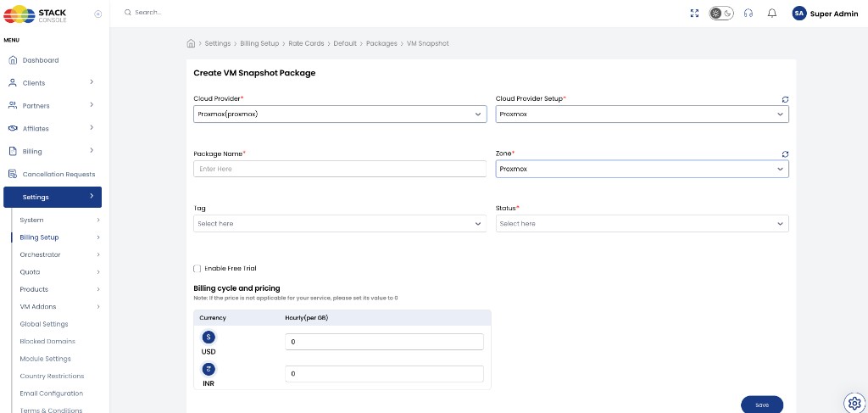Click the SA user avatar

[x=798, y=14]
